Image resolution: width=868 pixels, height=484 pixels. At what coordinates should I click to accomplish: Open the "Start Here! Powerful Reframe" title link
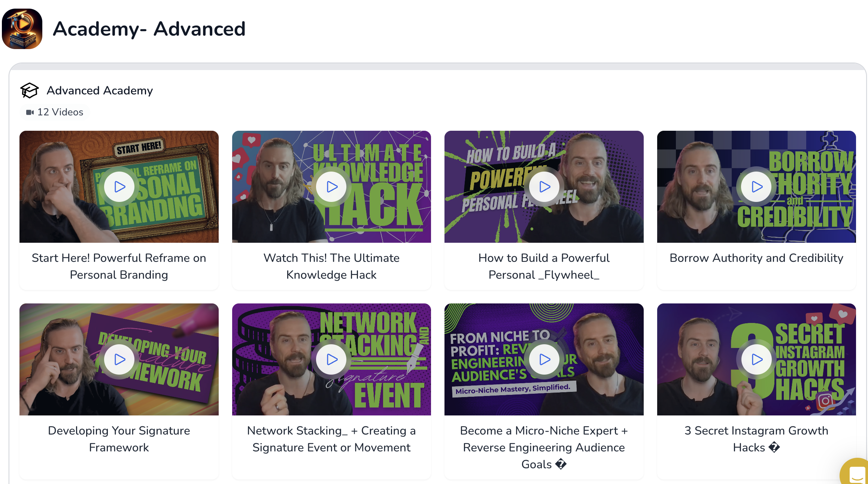point(119,266)
